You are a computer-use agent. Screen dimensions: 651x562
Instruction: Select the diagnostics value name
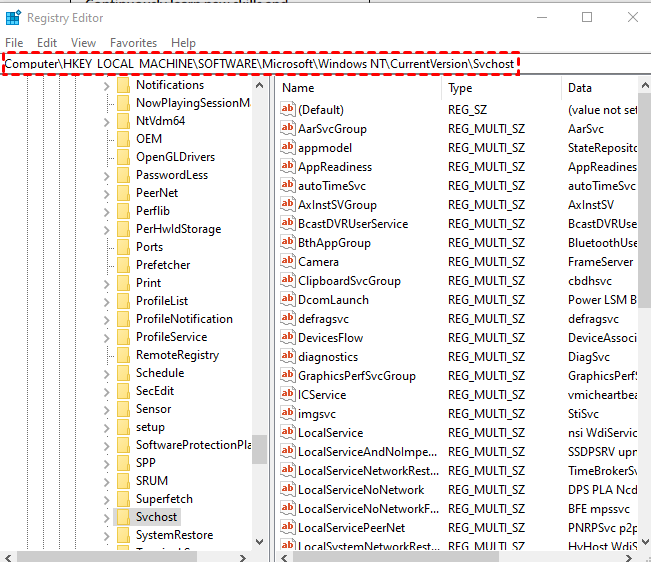coord(328,357)
